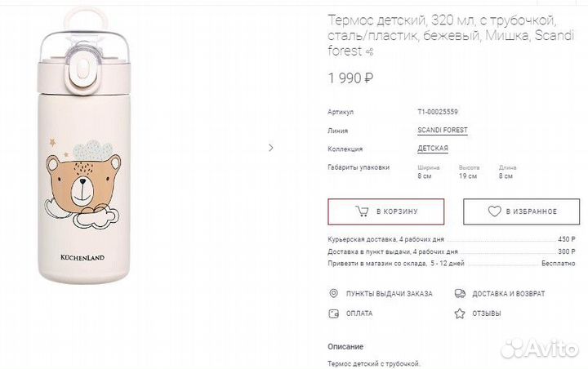
Task: Click the star icon next to Отзывы
Action: click(461, 313)
